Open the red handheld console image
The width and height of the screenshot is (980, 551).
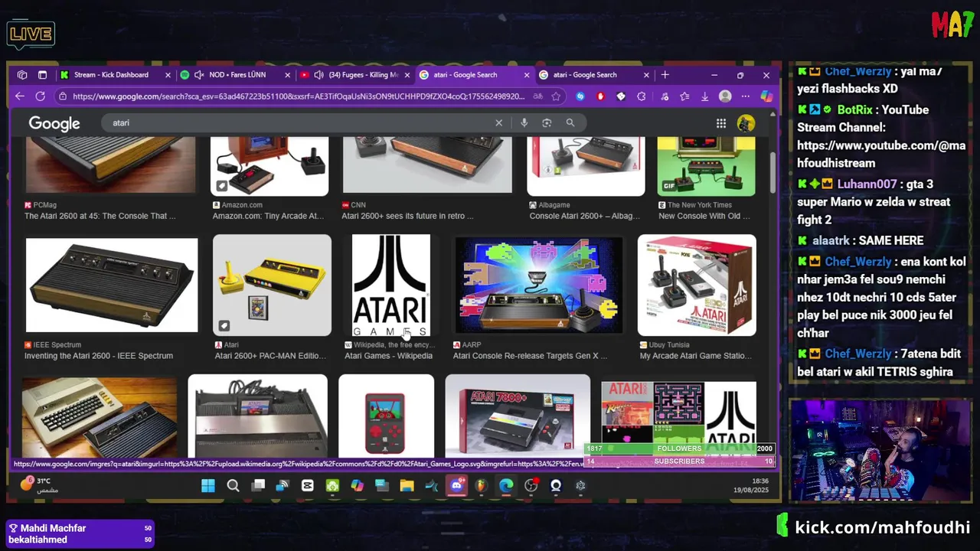pos(386,416)
